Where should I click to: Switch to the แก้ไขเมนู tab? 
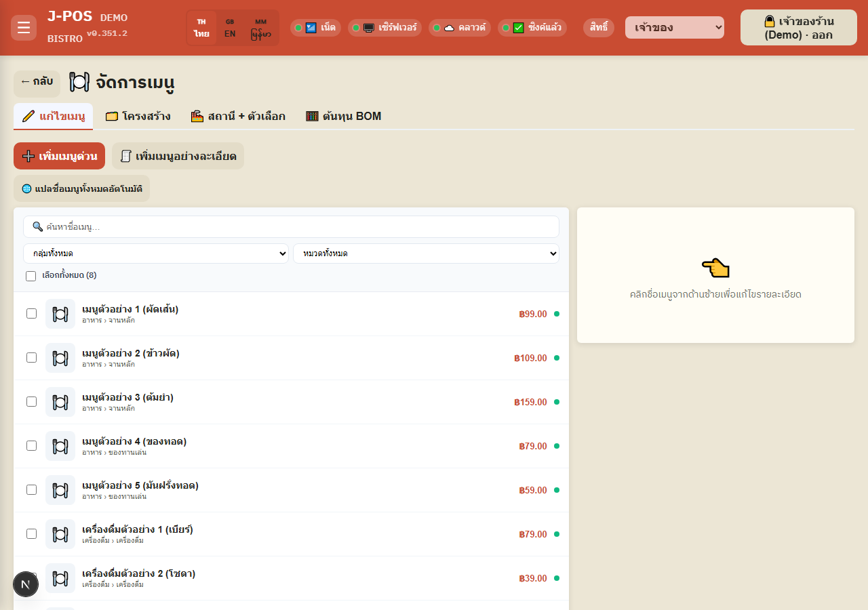(x=54, y=116)
